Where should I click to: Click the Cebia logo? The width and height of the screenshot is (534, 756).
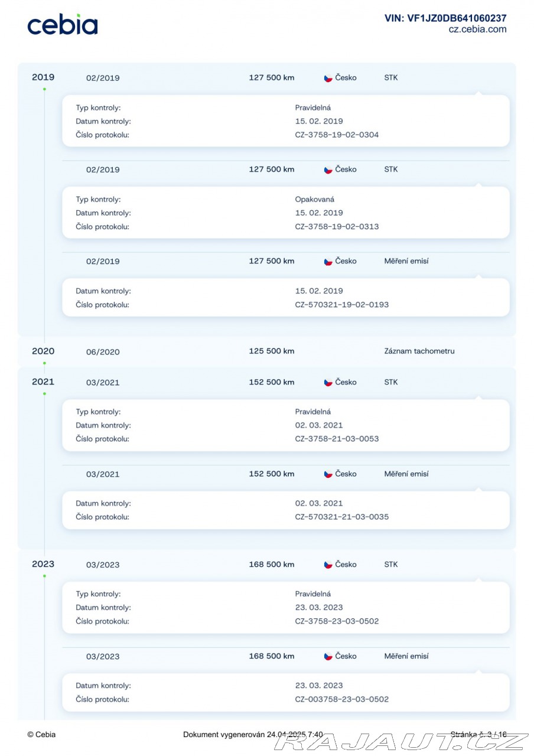62,24
